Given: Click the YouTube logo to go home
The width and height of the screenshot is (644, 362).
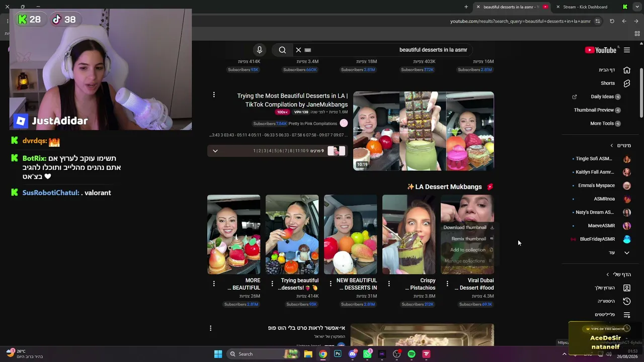Looking at the screenshot, I should (601, 50).
